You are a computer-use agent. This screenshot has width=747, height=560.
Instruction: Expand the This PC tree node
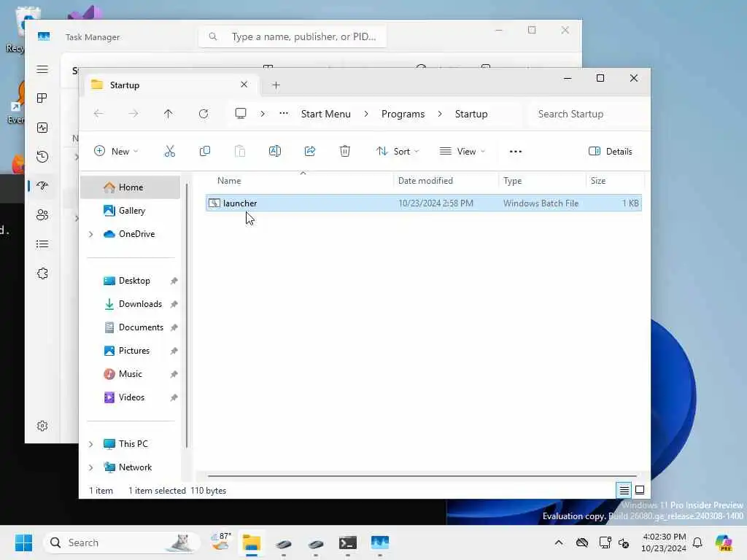coord(91,444)
